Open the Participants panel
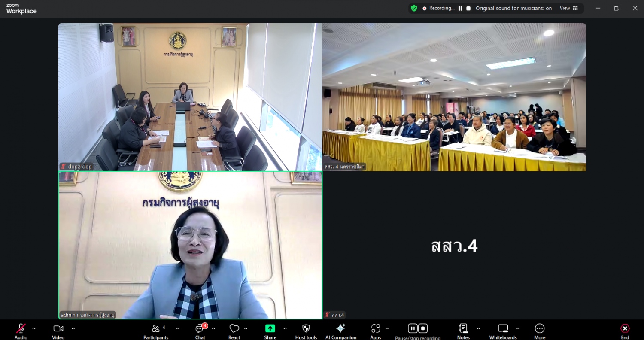This screenshot has width=644, height=340. point(156,329)
